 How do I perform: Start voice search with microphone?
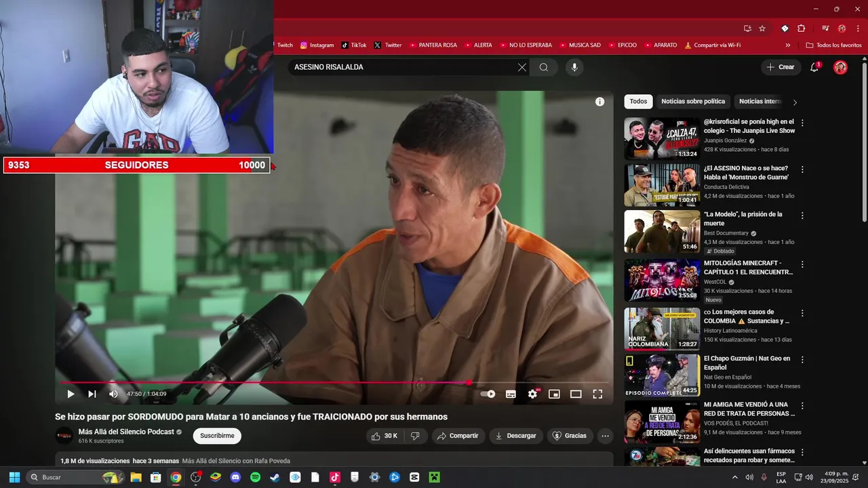574,67
